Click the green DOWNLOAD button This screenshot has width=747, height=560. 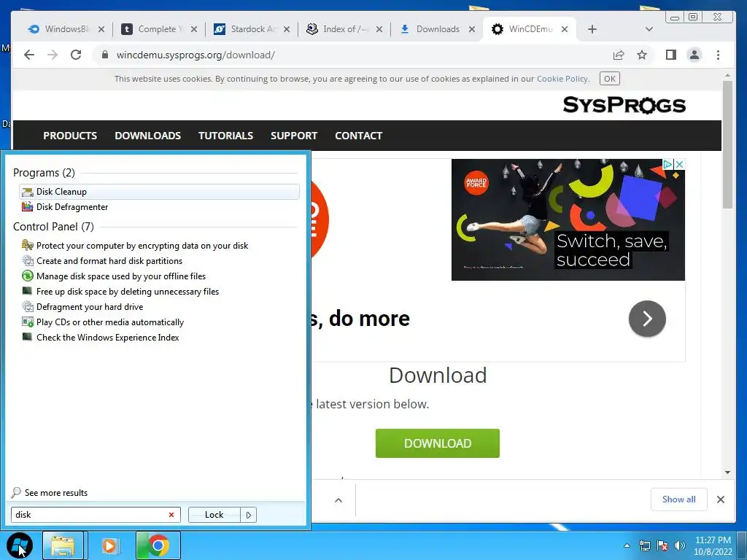438,443
